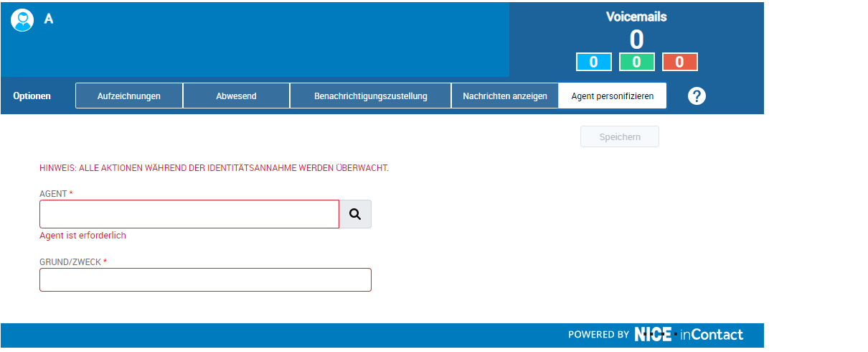
Task: Open help via question mark icon
Action: (x=697, y=96)
